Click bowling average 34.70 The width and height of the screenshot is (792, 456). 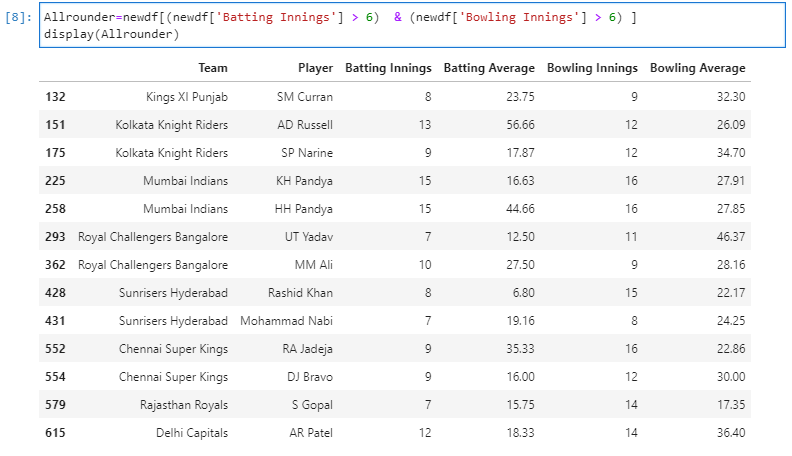tap(731, 153)
